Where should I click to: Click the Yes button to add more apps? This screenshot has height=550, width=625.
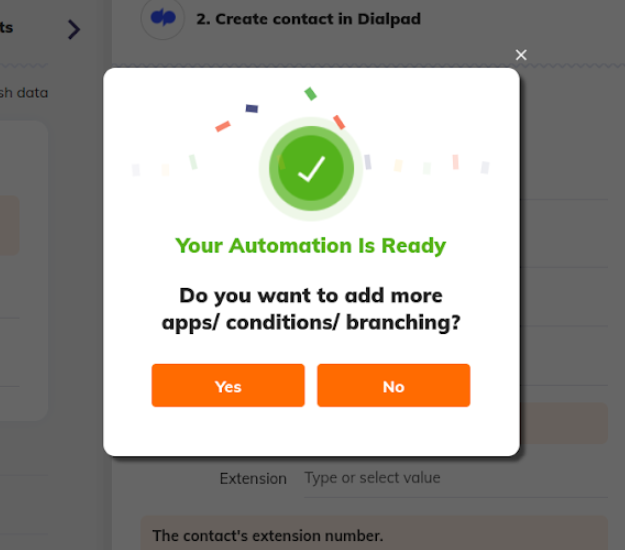(x=228, y=385)
